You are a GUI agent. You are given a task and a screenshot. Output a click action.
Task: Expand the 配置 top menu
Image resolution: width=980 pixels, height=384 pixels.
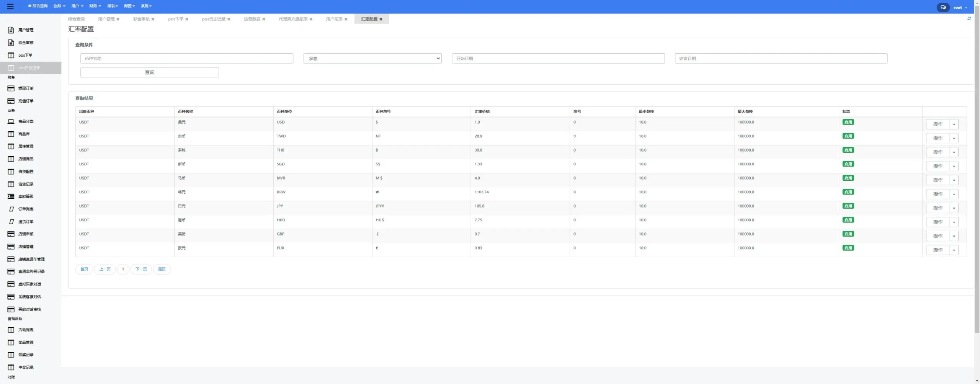[x=129, y=6]
